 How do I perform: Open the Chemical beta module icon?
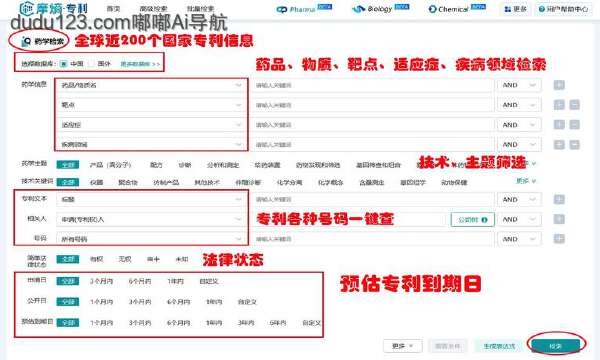(x=432, y=9)
